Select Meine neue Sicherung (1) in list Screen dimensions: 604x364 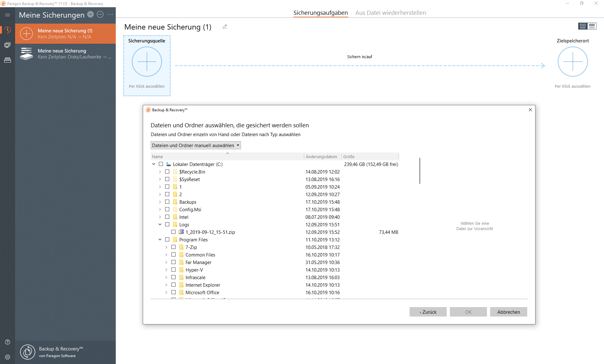tap(65, 34)
